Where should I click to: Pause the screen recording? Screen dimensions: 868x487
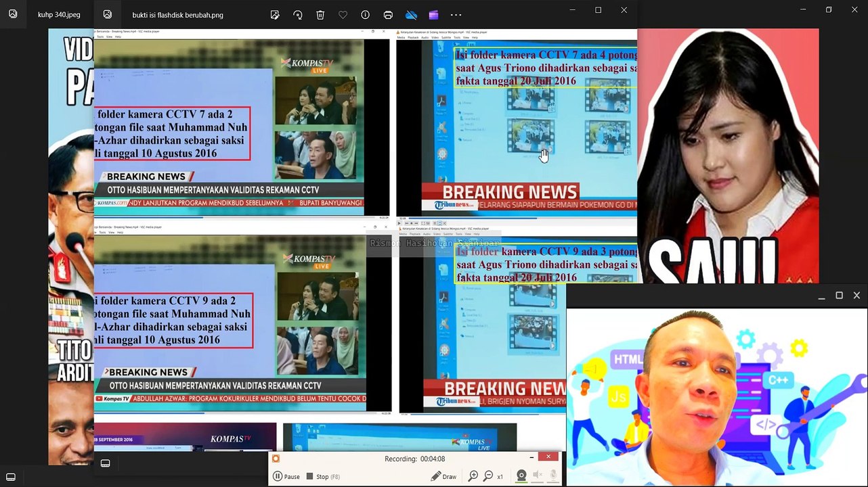point(286,476)
